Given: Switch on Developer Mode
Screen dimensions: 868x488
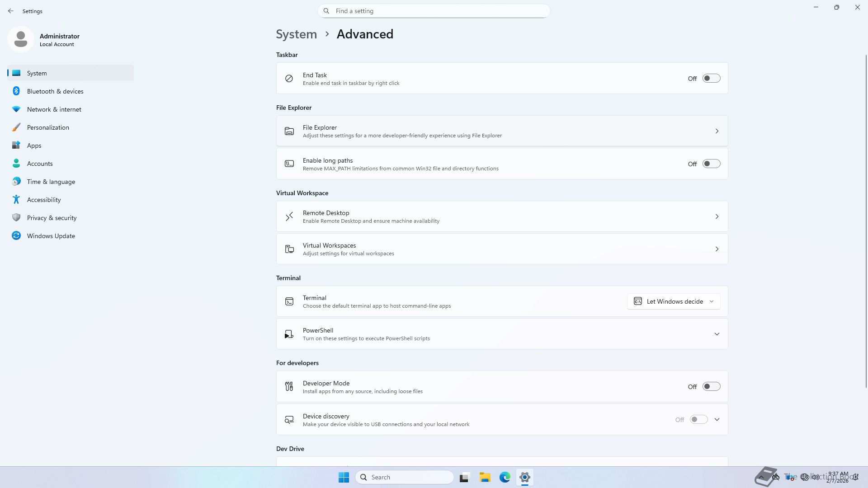Looking at the screenshot, I should 711,387.
